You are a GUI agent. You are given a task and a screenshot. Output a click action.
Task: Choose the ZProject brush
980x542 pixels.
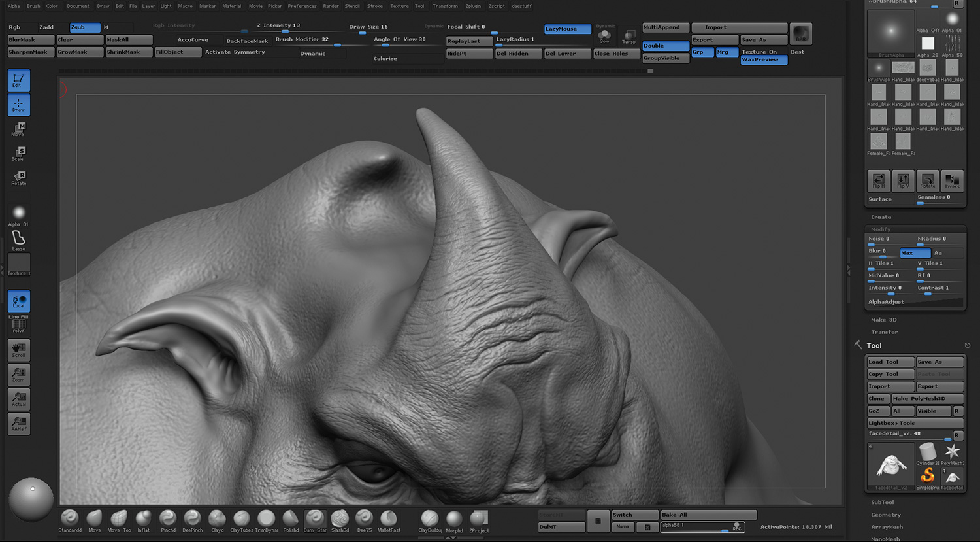point(479,521)
